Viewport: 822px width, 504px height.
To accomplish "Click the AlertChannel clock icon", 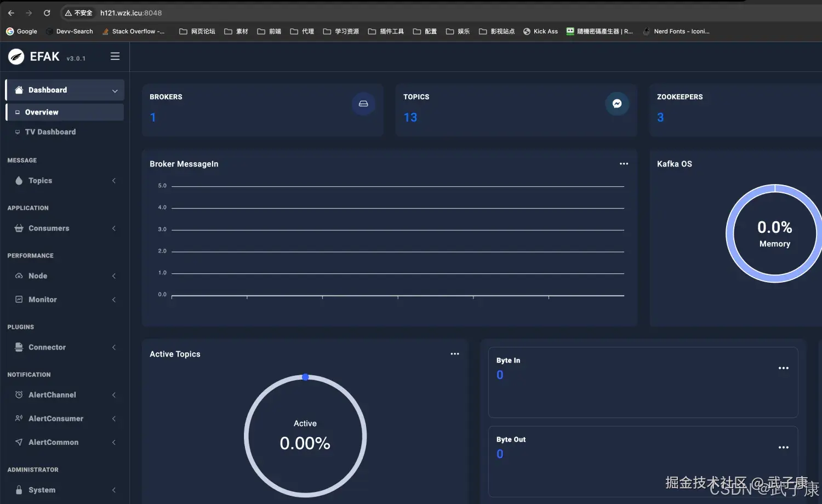I will 19,395.
